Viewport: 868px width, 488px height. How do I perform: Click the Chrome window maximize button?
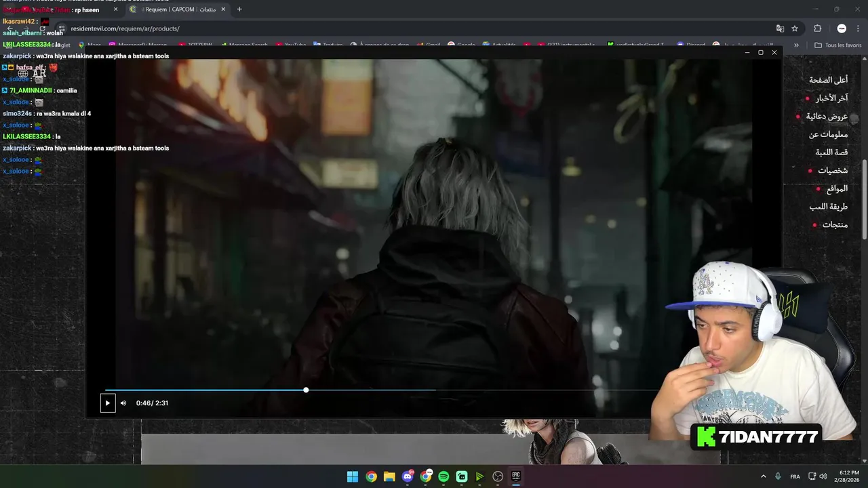(x=836, y=9)
